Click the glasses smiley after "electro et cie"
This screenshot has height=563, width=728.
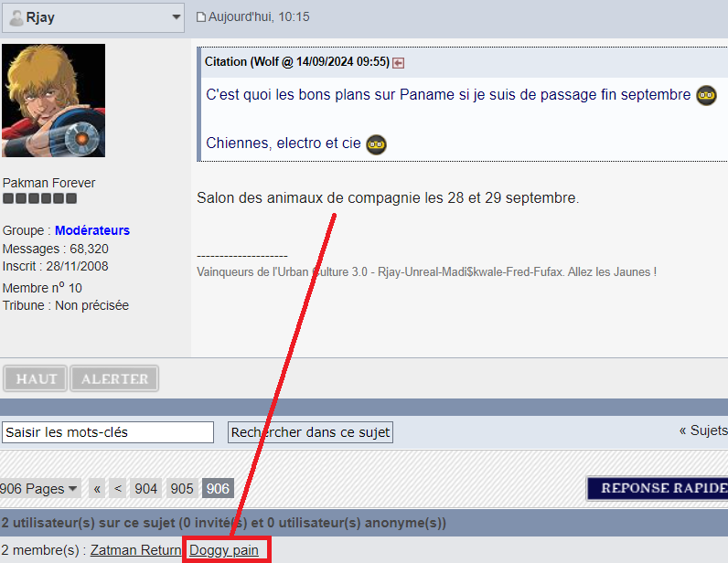click(376, 143)
